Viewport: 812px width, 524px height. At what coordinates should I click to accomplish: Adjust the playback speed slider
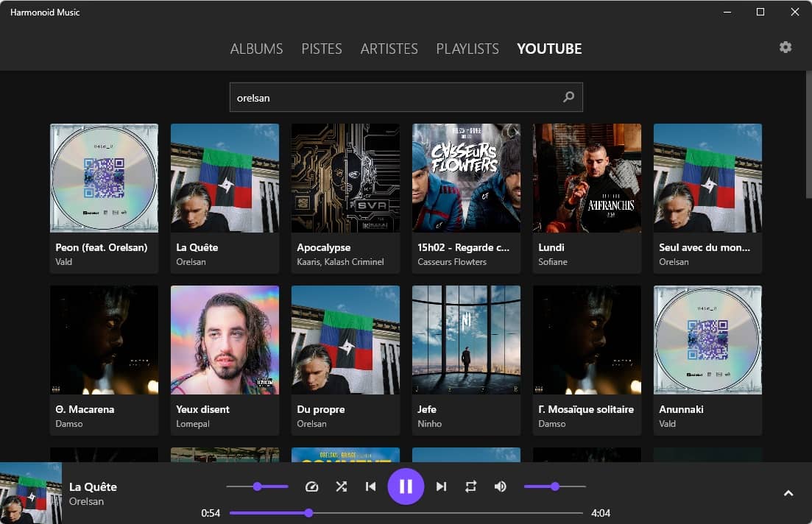[x=258, y=486]
